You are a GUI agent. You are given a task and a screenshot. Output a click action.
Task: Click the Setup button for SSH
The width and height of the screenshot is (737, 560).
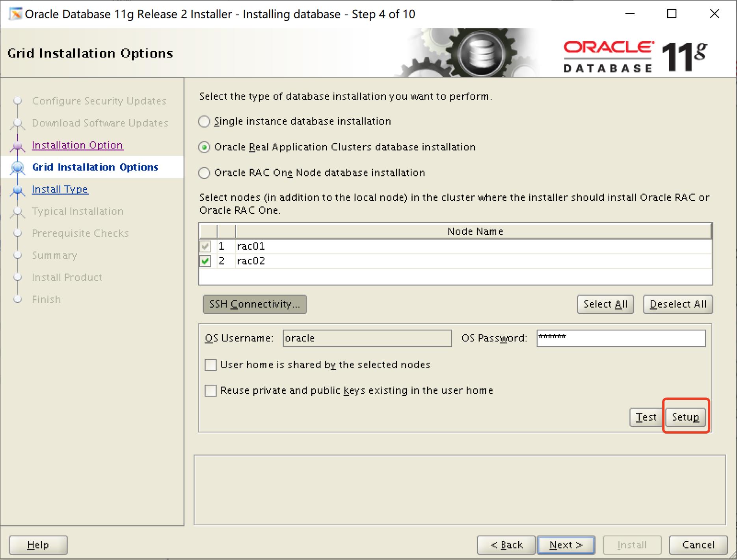click(685, 417)
